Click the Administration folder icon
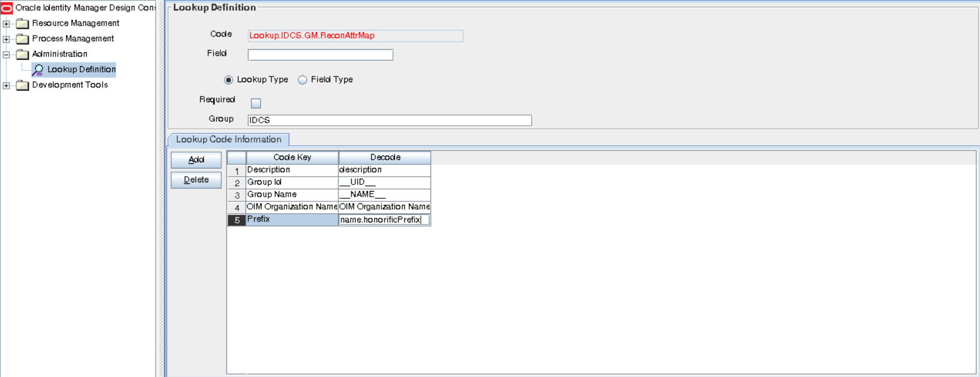 22,54
